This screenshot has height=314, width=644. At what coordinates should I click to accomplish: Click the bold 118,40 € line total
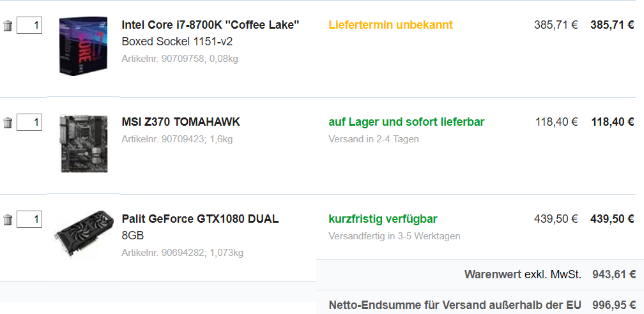click(x=612, y=122)
